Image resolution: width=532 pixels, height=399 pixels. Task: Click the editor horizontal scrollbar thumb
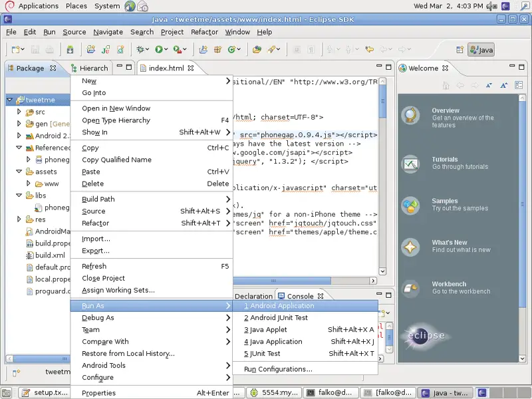click(281, 281)
